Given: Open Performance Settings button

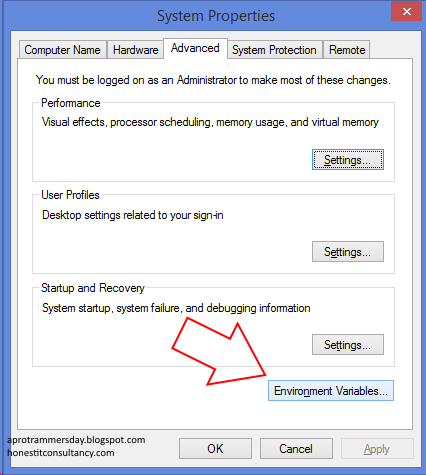Looking at the screenshot, I should [x=348, y=160].
